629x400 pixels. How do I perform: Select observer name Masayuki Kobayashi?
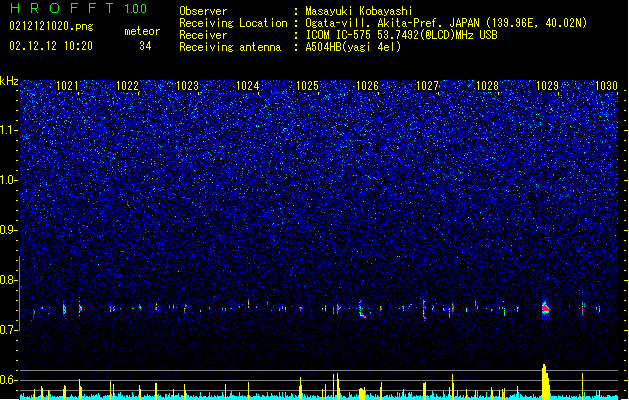coord(358,11)
